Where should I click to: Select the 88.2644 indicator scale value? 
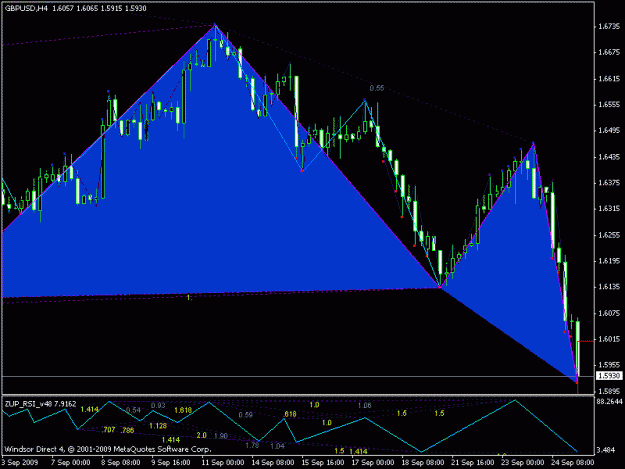(609, 402)
